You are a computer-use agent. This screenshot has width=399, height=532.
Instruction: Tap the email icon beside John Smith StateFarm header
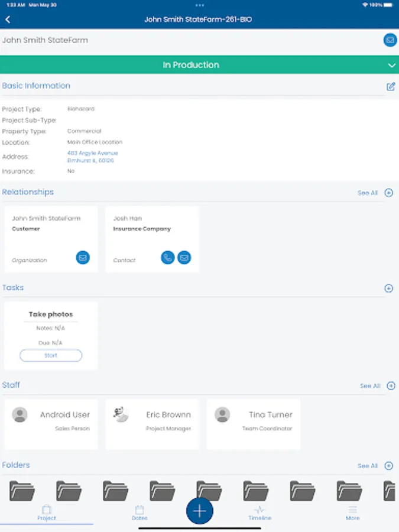390,40
